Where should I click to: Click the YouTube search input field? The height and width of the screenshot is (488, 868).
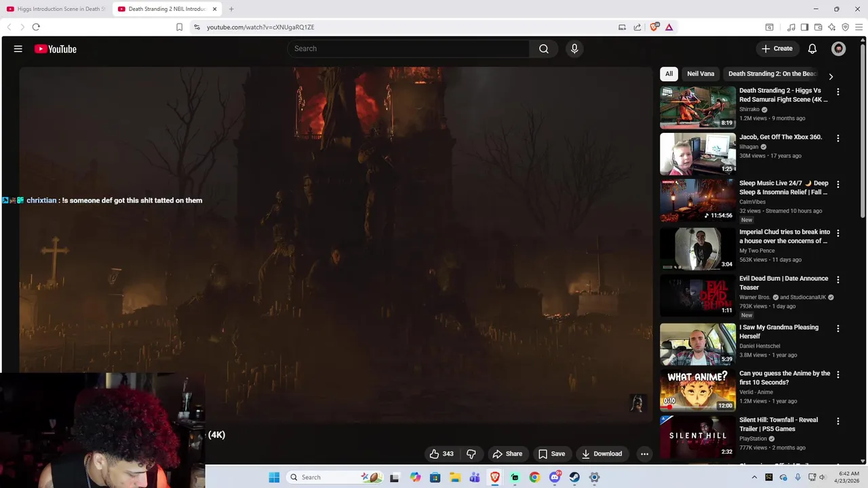click(408, 49)
